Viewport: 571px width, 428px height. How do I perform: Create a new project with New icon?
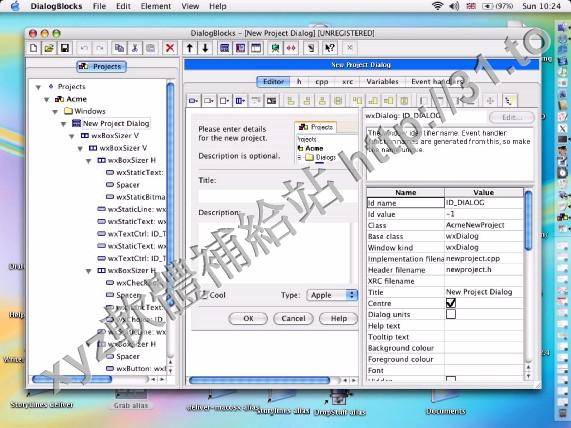pyautogui.click(x=34, y=48)
